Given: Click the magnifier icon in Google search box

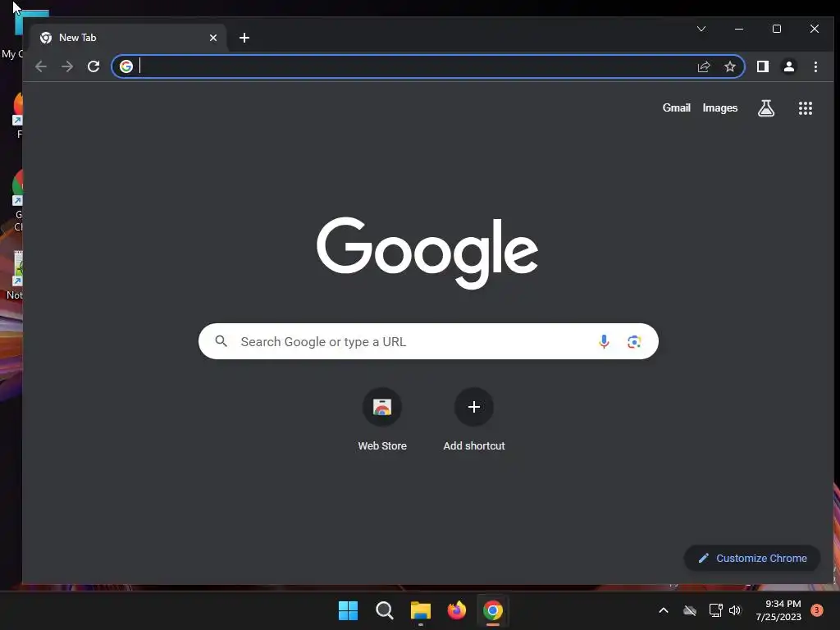Looking at the screenshot, I should click(x=221, y=341).
